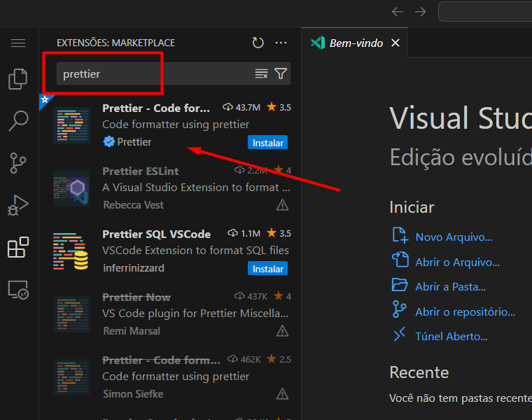Click the Rebecca Vest publisher name
This screenshot has width=532, height=420.
[x=133, y=205]
